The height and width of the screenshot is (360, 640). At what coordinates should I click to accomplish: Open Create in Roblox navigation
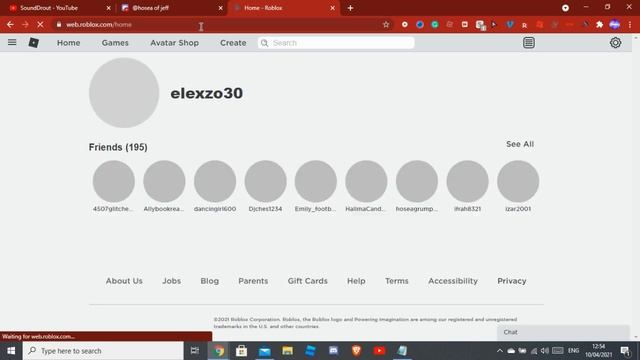(233, 43)
